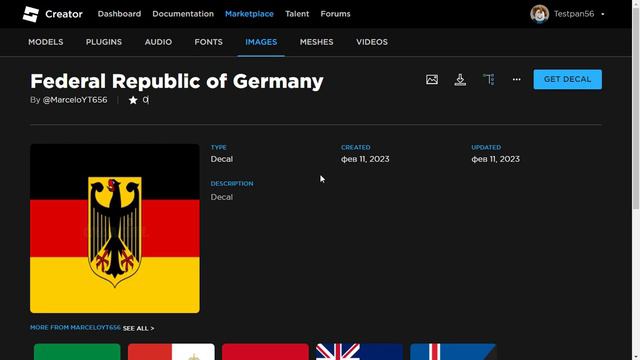Image resolution: width=640 pixels, height=360 pixels.
Task: Open the green flag thumbnail
Action: click(77, 351)
